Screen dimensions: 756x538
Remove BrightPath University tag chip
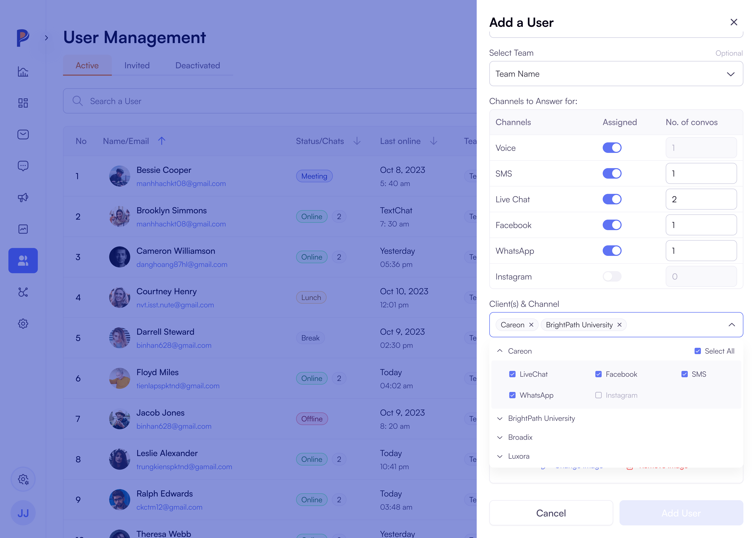[x=619, y=325]
